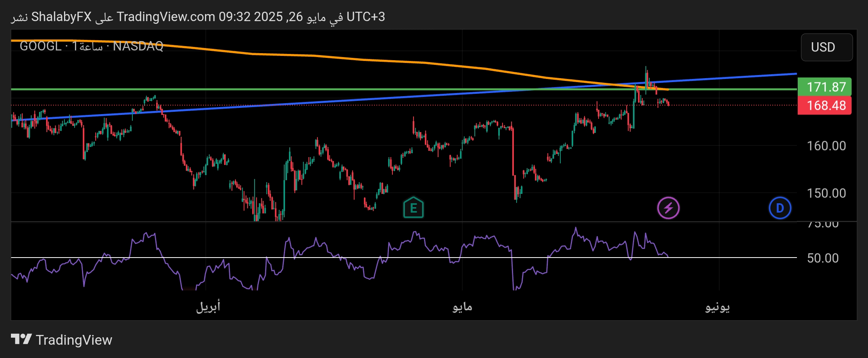Click the TradingView wordmark text
The width and height of the screenshot is (868, 358).
coord(74,340)
